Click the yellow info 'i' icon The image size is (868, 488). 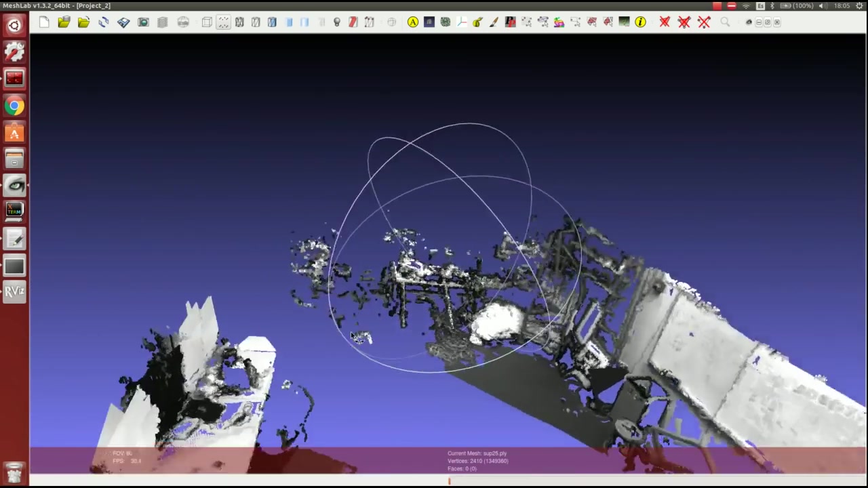(x=640, y=22)
